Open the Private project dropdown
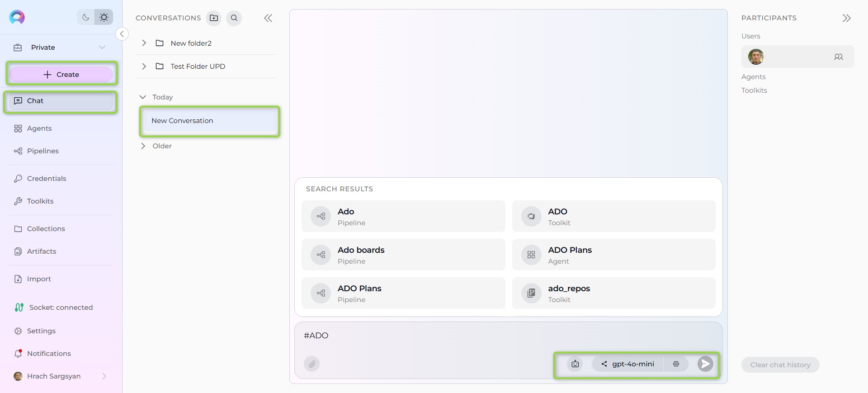 61,47
